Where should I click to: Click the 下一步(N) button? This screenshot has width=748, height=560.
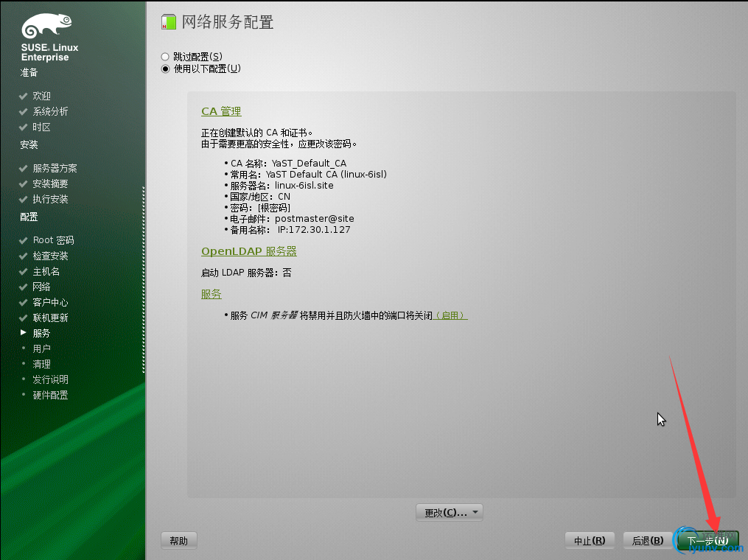708,540
